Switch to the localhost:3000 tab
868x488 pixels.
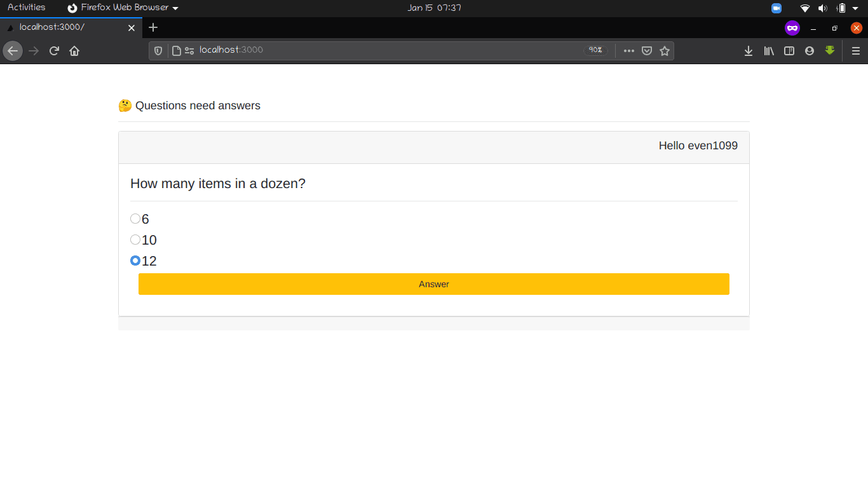click(64, 27)
